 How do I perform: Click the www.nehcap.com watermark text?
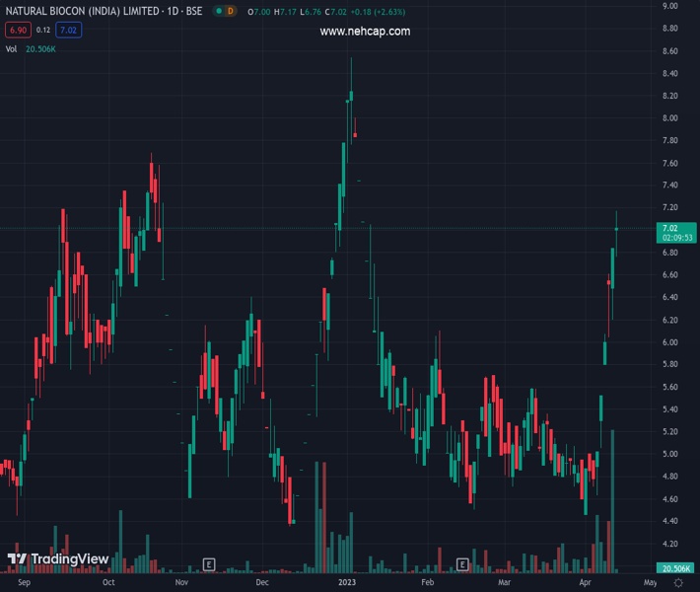pyautogui.click(x=365, y=32)
